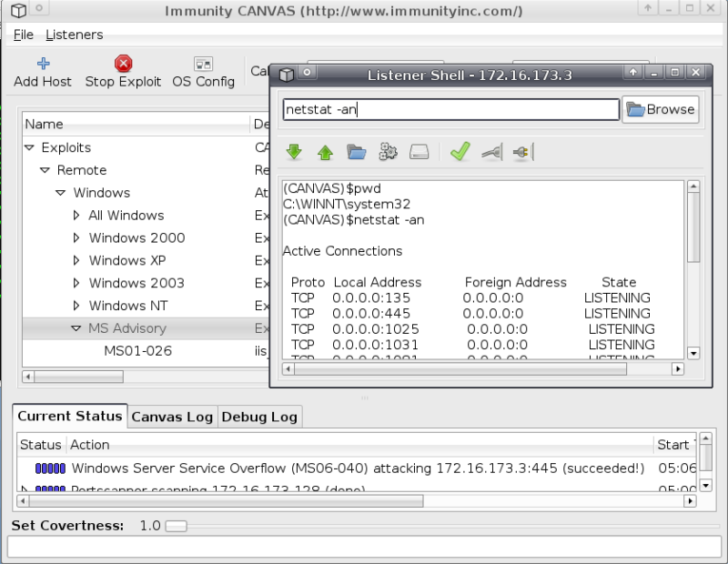Click the gears icon in Listener Shell
Viewport: 728px width, 564px height.
pos(389,152)
